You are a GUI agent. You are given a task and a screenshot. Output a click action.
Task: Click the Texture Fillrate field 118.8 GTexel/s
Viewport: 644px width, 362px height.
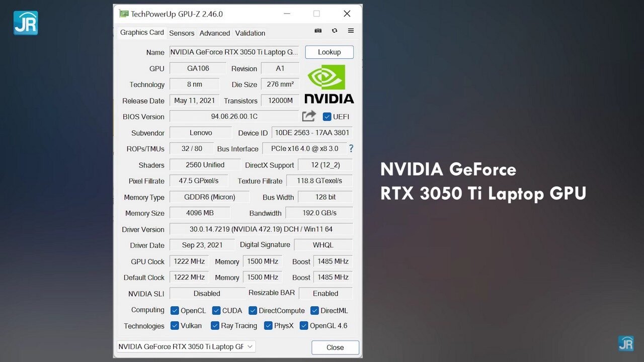tap(319, 181)
